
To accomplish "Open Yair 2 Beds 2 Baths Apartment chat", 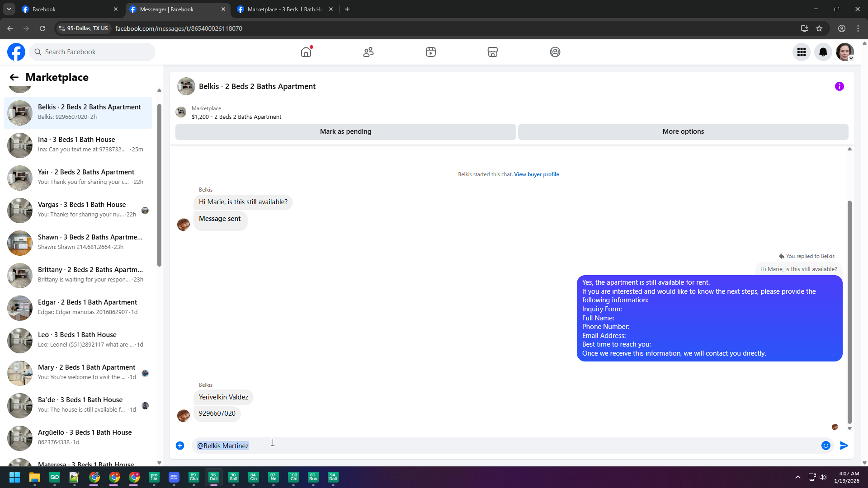I will click(78, 178).
